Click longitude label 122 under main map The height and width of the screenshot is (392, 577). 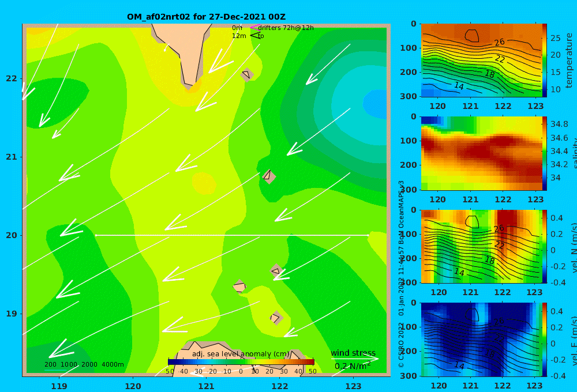pos(280,386)
